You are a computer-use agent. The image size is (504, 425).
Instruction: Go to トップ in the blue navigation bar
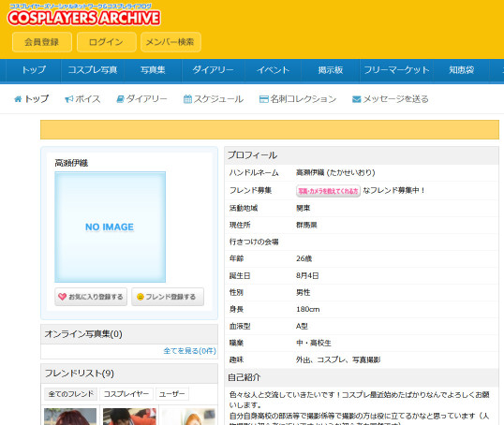[34, 70]
